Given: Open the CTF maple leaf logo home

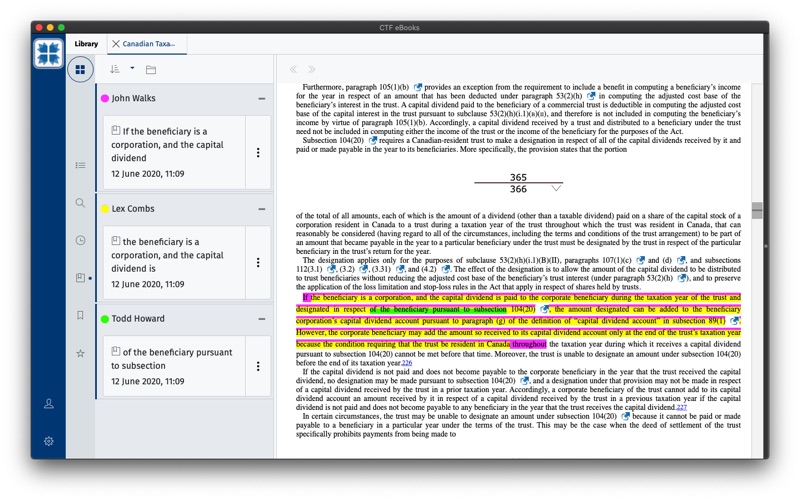Looking at the screenshot, I should 49,54.
